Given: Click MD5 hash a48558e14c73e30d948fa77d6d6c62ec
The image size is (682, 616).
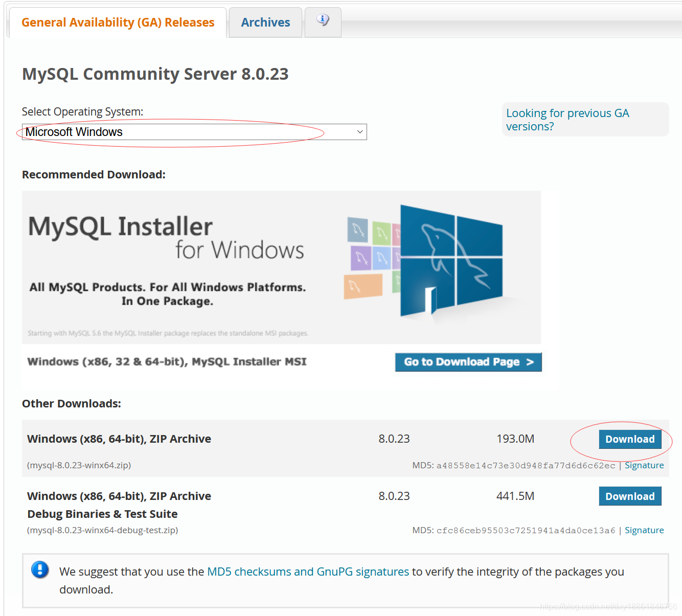Looking at the screenshot, I should pyautogui.click(x=526, y=465).
